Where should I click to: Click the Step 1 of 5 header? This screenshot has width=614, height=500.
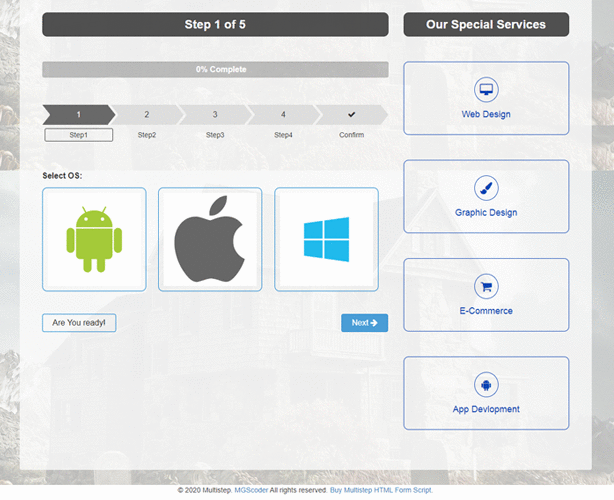click(215, 24)
